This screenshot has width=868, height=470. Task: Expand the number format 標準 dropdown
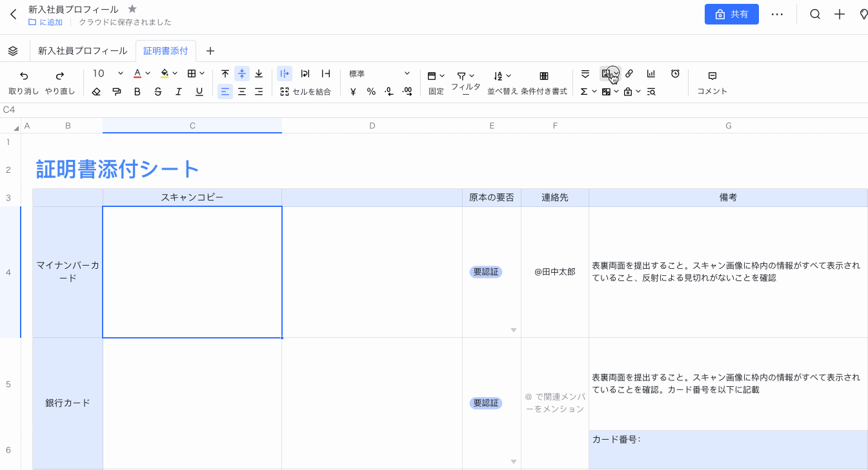coord(407,73)
